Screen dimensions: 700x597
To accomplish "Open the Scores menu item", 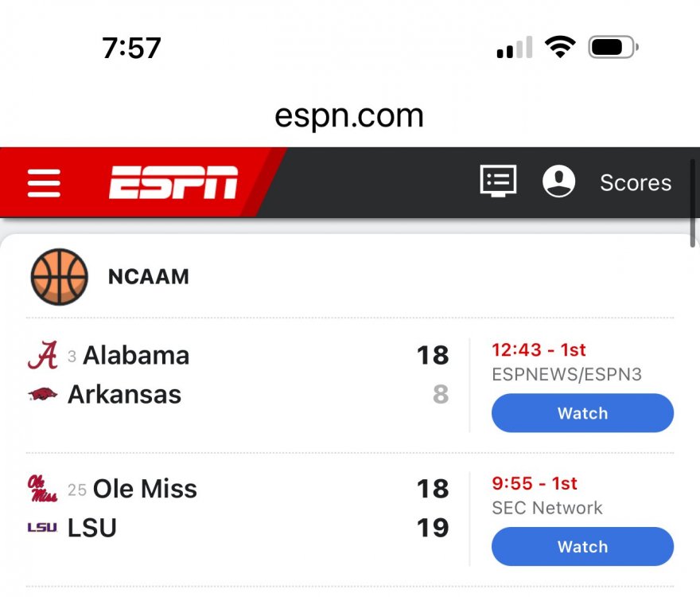I will [x=636, y=183].
